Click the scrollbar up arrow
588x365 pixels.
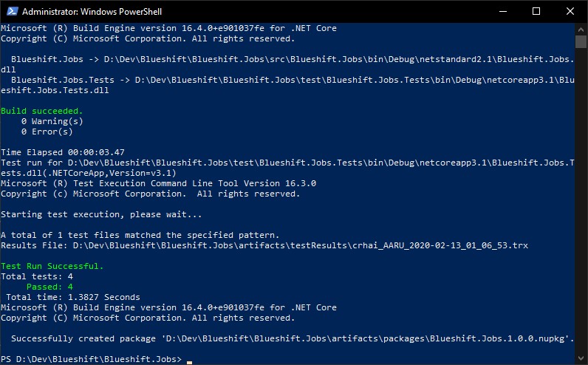[x=581, y=29]
